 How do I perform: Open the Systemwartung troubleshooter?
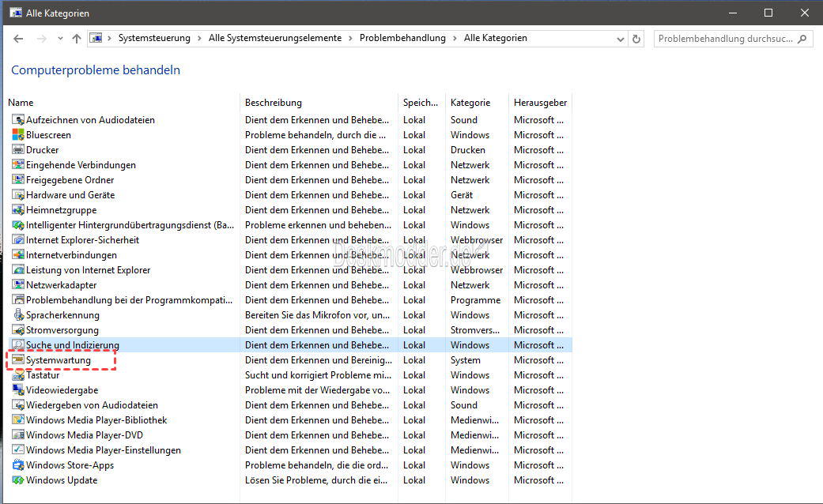(59, 360)
